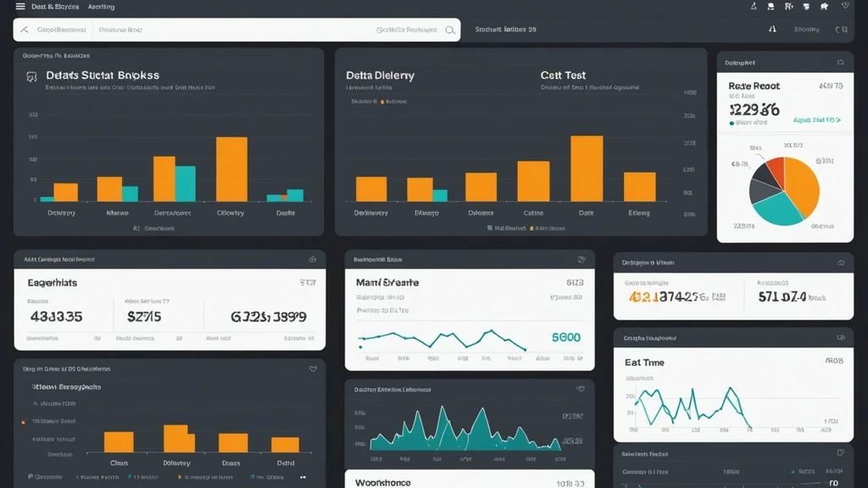Screen dimensions: 868x488
Task: Click the icon on the Eagerhiats panel header
Action: pos(313,259)
